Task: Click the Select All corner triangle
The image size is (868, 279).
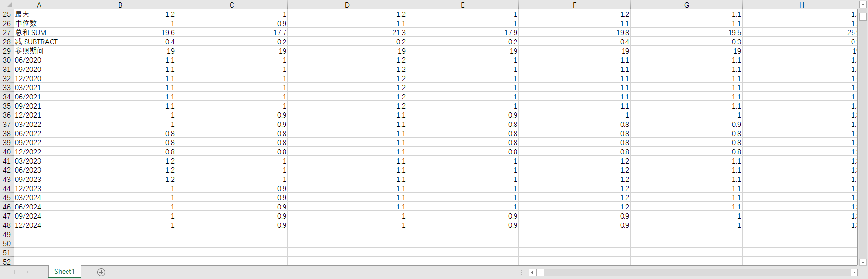Action: pos(9,5)
